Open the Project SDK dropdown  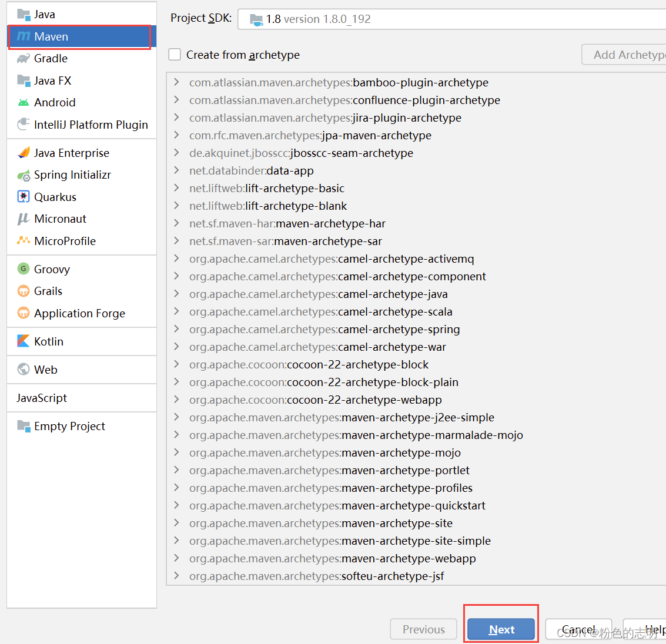tap(451, 19)
